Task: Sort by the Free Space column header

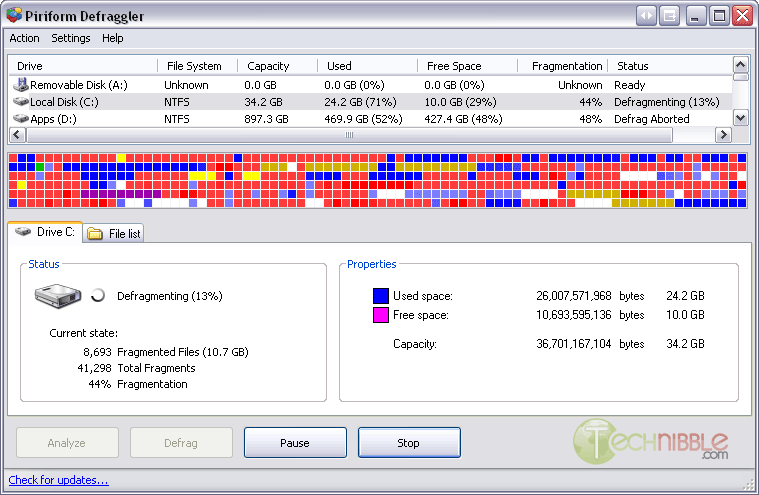Action: click(x=468, y=66)
